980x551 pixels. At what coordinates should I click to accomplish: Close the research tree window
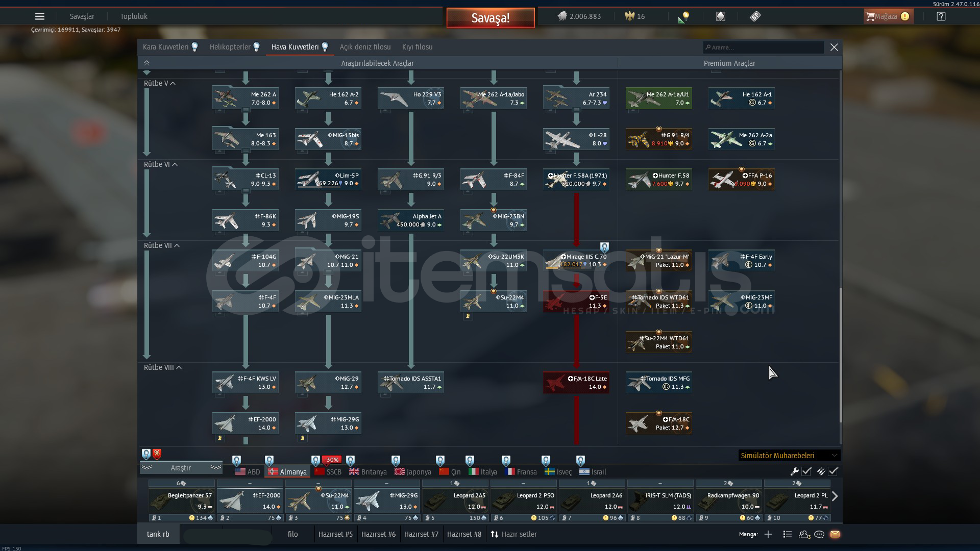pos(834,47)
